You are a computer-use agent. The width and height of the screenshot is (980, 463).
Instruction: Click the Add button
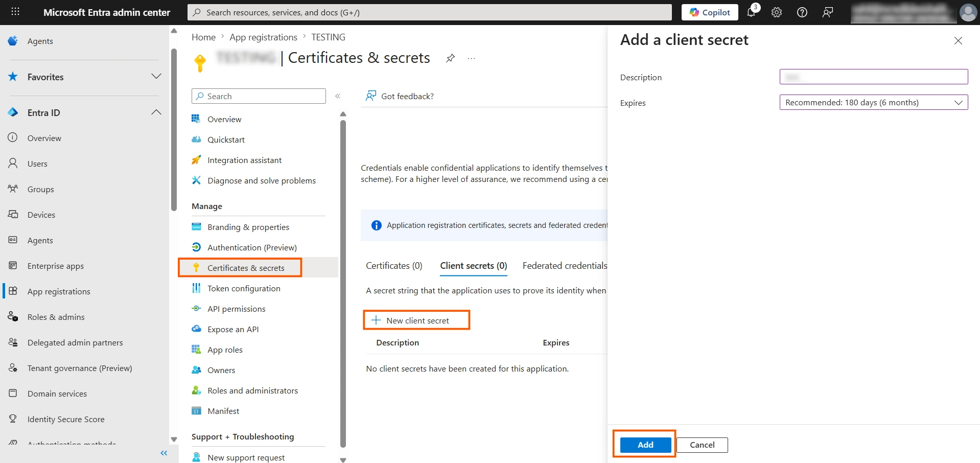[x=645, y=445]
